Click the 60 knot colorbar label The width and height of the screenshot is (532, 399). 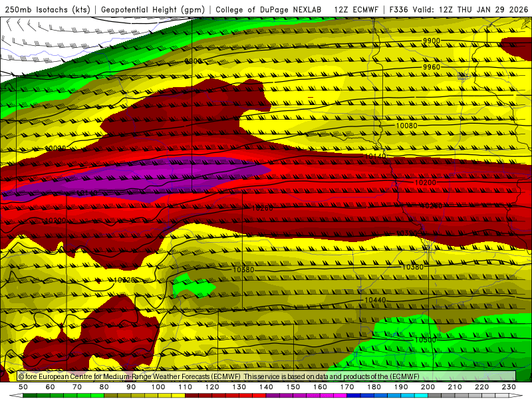click(x=51, y=387)
